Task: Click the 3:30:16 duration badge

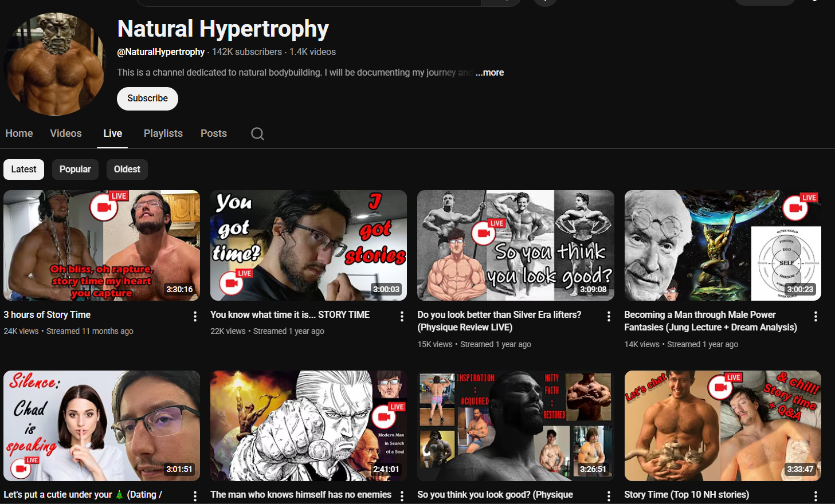Action: (179, 289)
